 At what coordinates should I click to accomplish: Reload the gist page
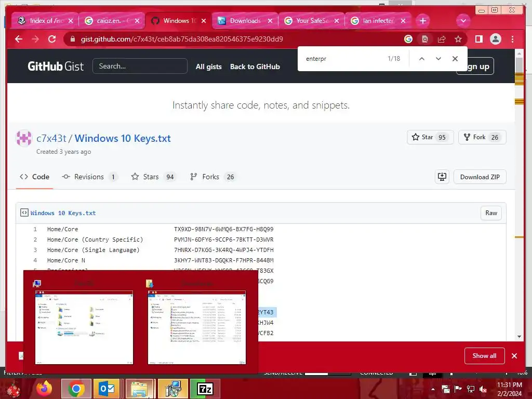click(x=52, y=39)
